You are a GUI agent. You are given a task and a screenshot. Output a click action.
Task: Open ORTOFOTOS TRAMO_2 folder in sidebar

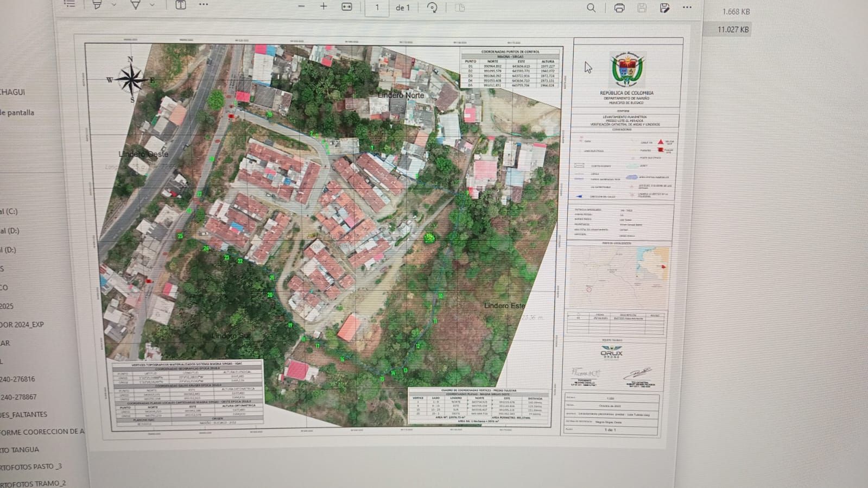pyautogui.click(x=33, y=483)
